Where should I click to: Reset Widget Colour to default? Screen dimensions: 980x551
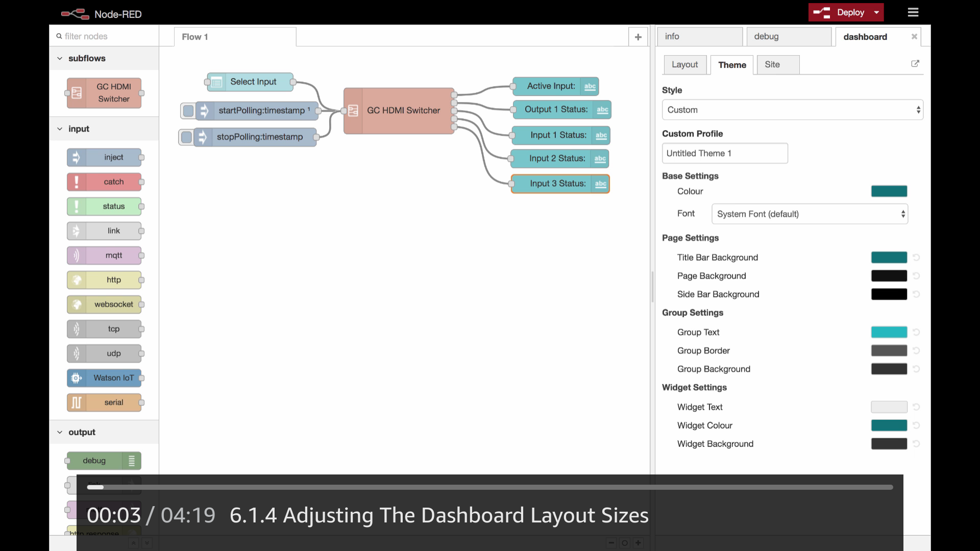pyautogui.click(x=916, y=425)
